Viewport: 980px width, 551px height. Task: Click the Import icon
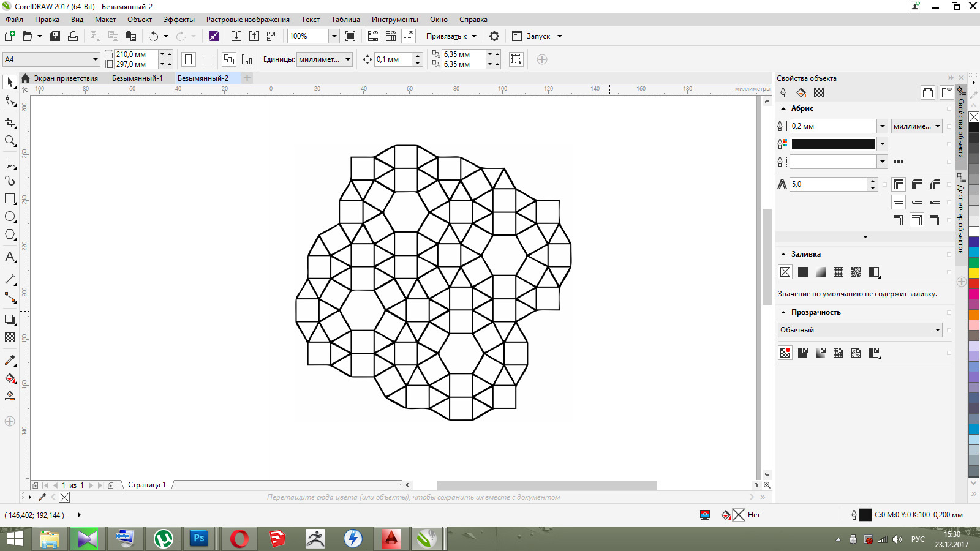pyautogui.click(x=236, y=36)
